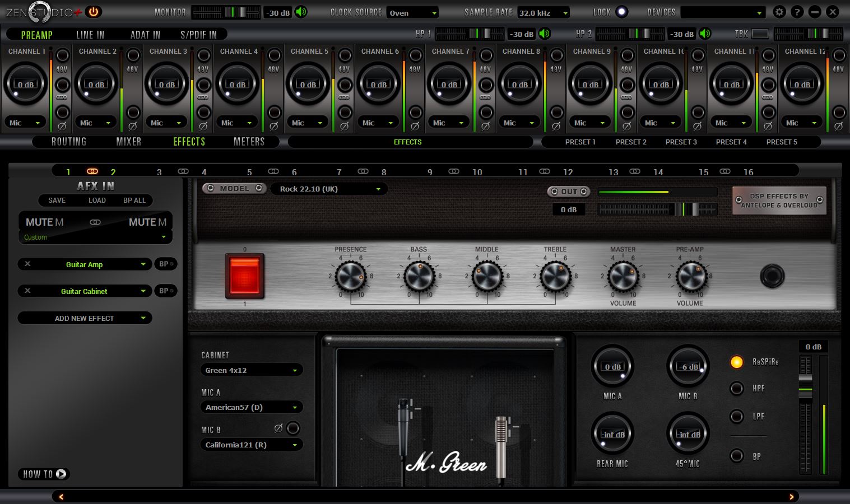Disable the ReSPiRe option
The width and height of the screenshot is (850, 504).
click(736, 362)
